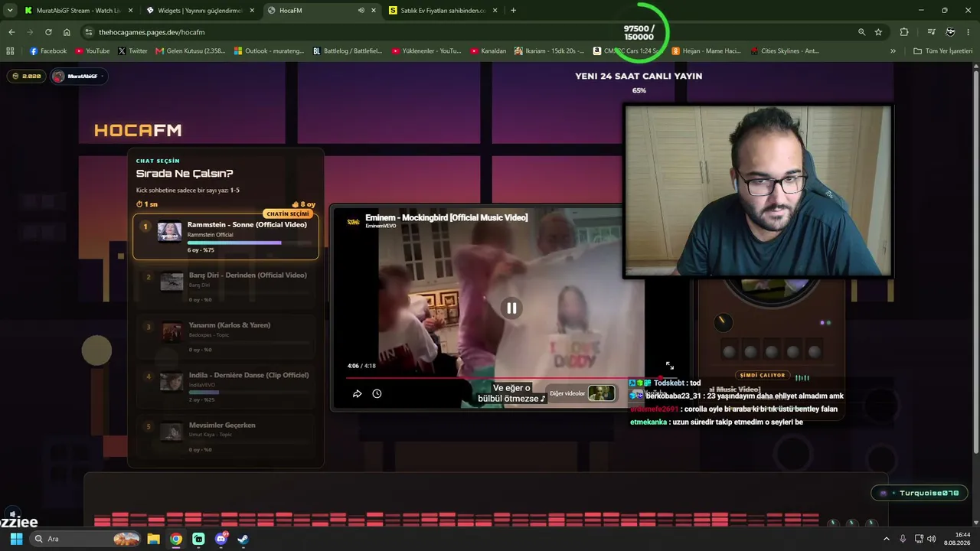
Task: Open File Explorer from taskbar
Action: coord(154,539)
